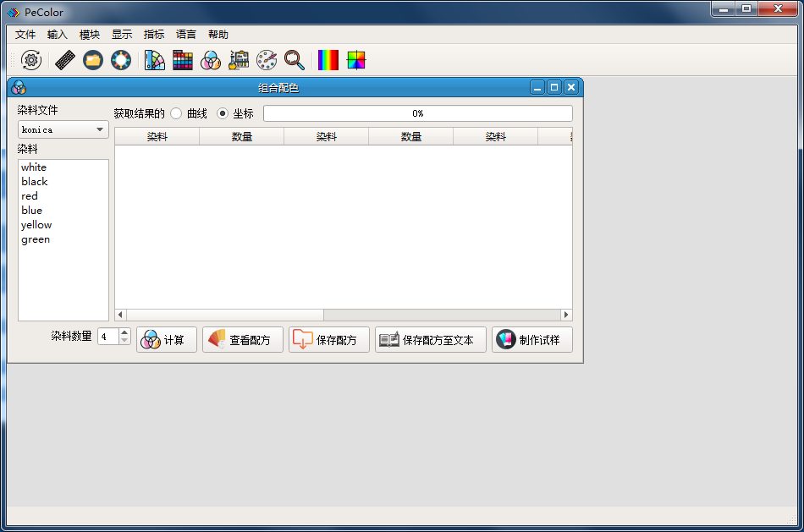Click the overlapping color circles toolbar icon
The image size is (804, 532).
point(211,60)
